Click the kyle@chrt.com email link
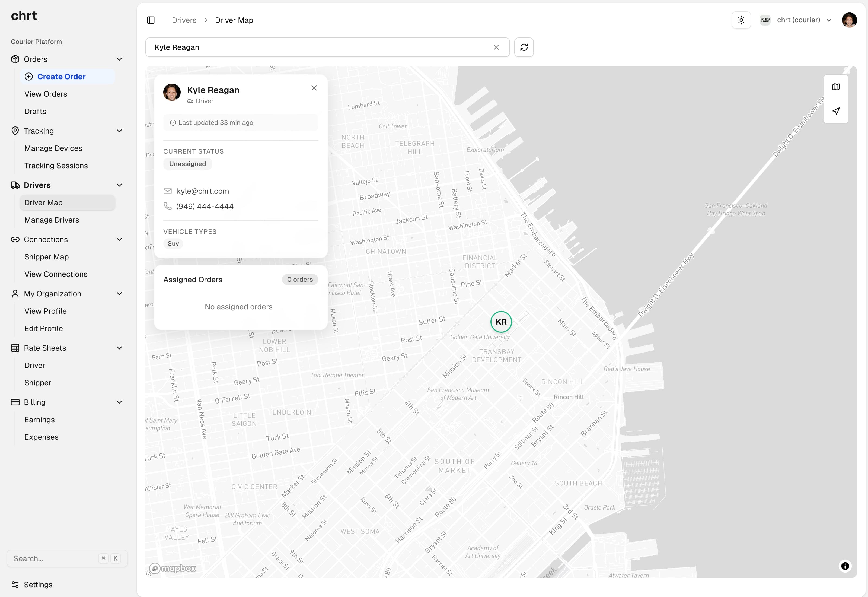The width and height of the screenshot is (868, 597). tap(203, 191)
